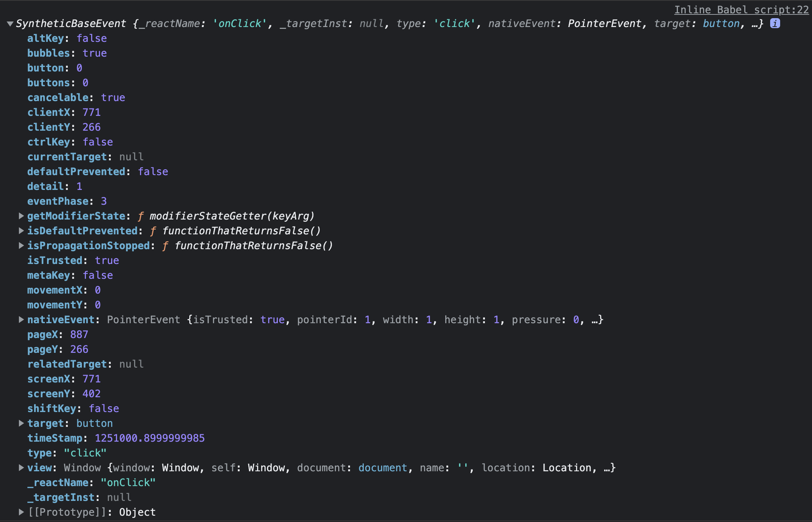This screenshot has width=812, height=522.
Task: Click the type "click" string value
Action: [85, 453]
